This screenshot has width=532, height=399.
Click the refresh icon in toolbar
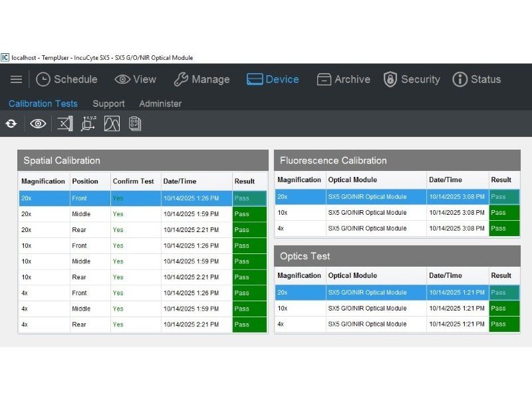11,124
